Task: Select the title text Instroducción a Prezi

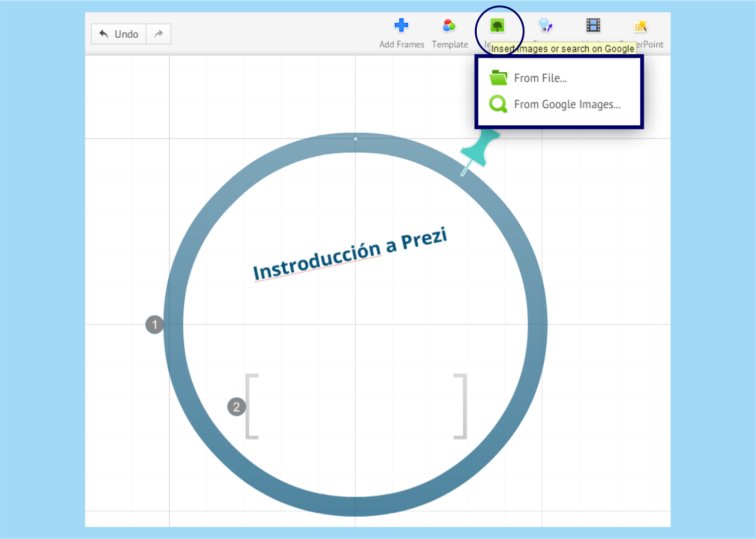Action: click(x=350, y=254)
